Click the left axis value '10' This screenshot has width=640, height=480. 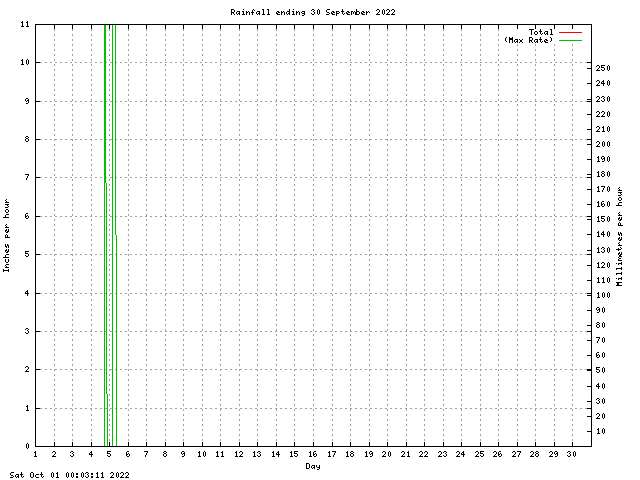click(x=25, y=62)
